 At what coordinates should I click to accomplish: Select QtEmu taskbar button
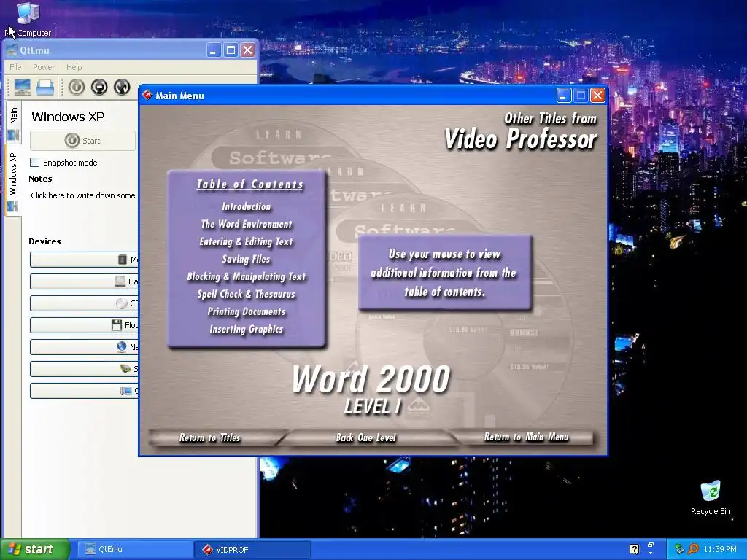tap(134, 549)
